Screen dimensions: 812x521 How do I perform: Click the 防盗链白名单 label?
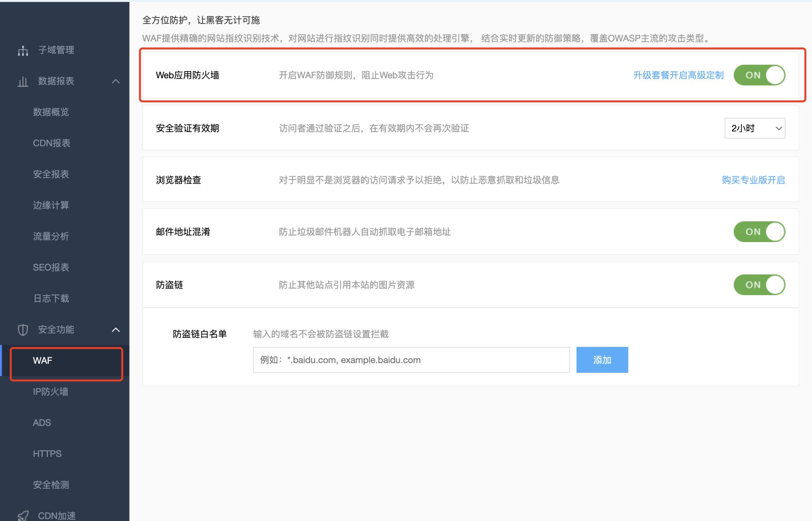click(x=200, y=334)
